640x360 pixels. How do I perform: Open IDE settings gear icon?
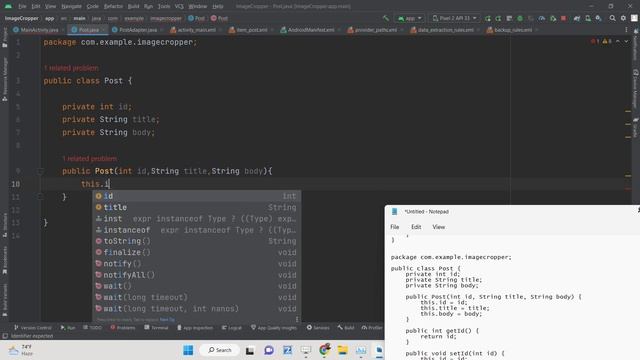pyautogui.click(x=623, y=18)
